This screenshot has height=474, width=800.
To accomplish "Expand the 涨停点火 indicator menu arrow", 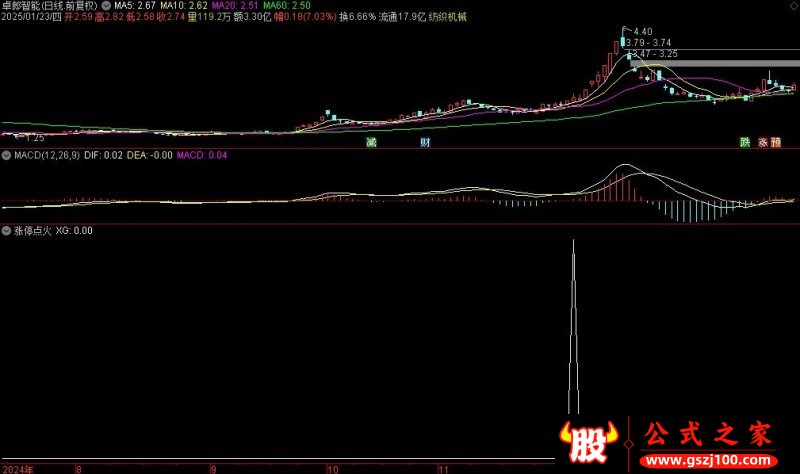I will coord(6,231).
